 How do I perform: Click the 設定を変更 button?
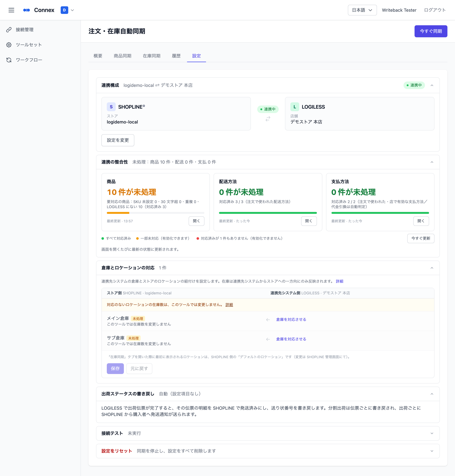click(118, 140)
